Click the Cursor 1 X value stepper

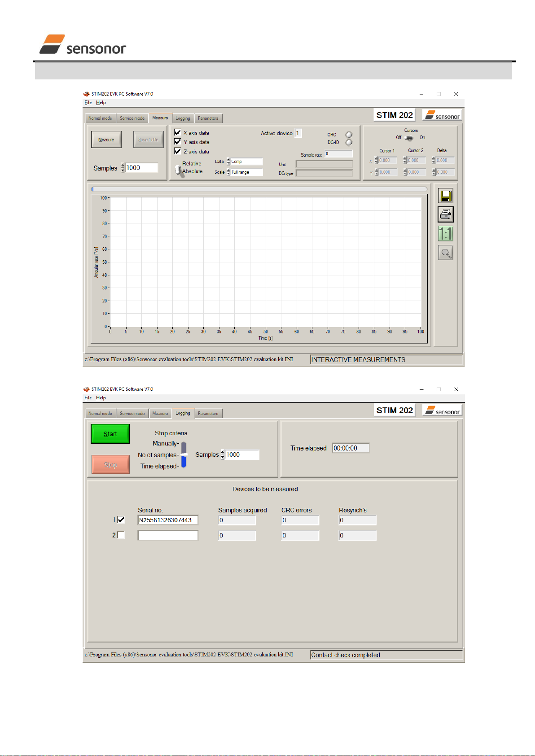click(376, 160)
